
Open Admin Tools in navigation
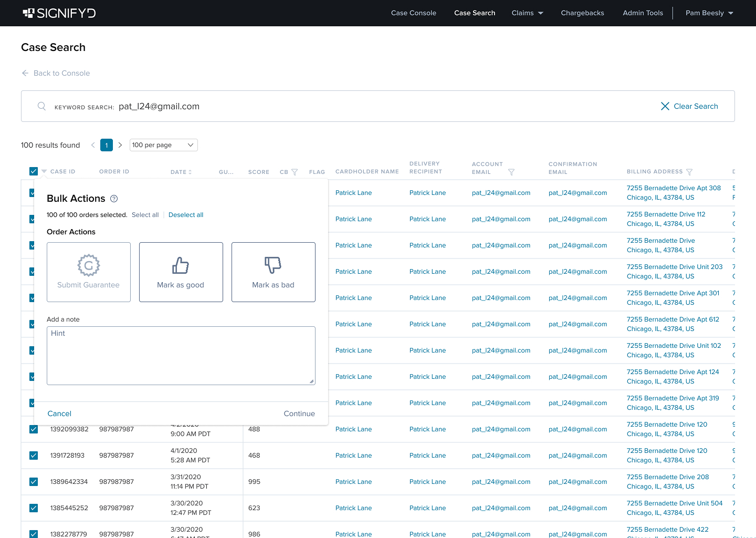click(643, 13)
